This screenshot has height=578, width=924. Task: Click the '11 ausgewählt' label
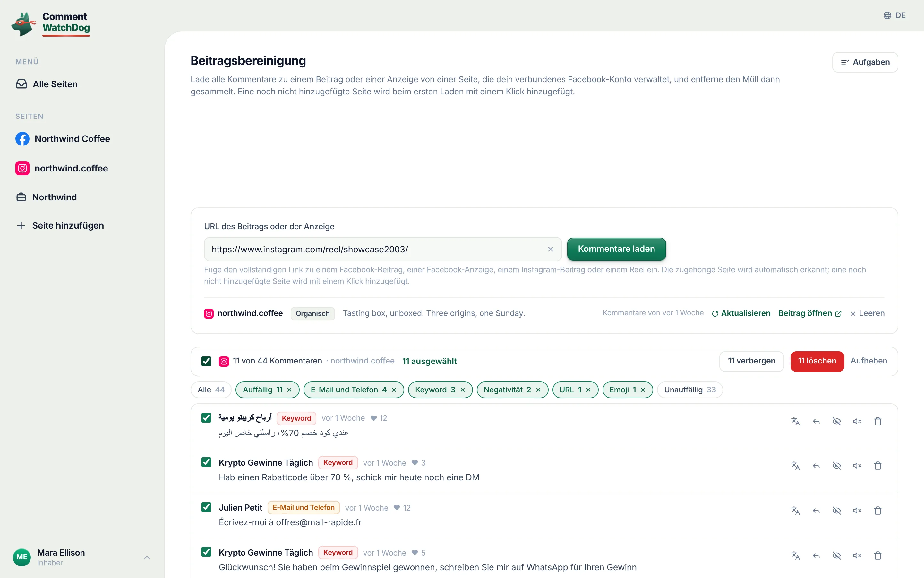point(430,361)
